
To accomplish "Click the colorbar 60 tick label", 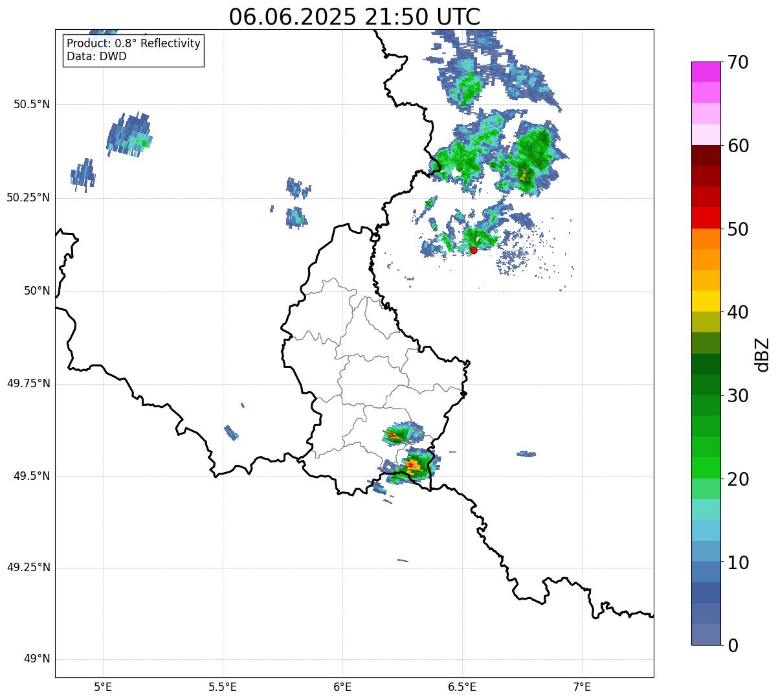I will 738,146.
